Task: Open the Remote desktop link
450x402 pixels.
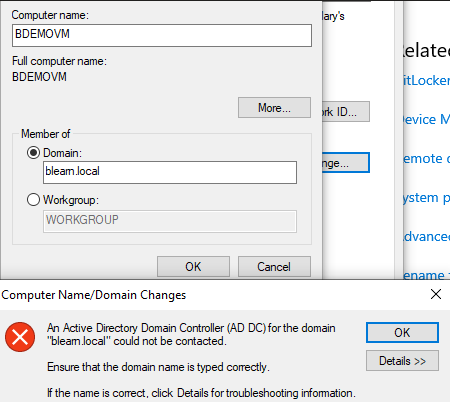Action: (426, 158)
